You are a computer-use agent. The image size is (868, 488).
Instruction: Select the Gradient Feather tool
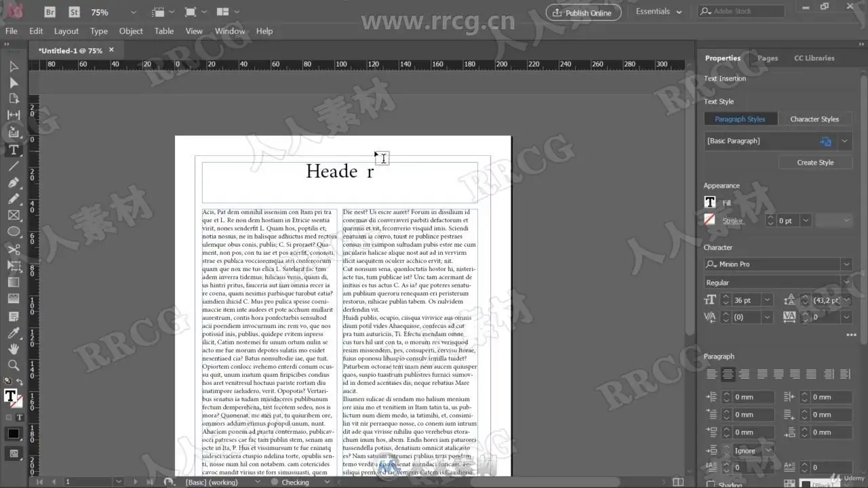tap(14, 299)
